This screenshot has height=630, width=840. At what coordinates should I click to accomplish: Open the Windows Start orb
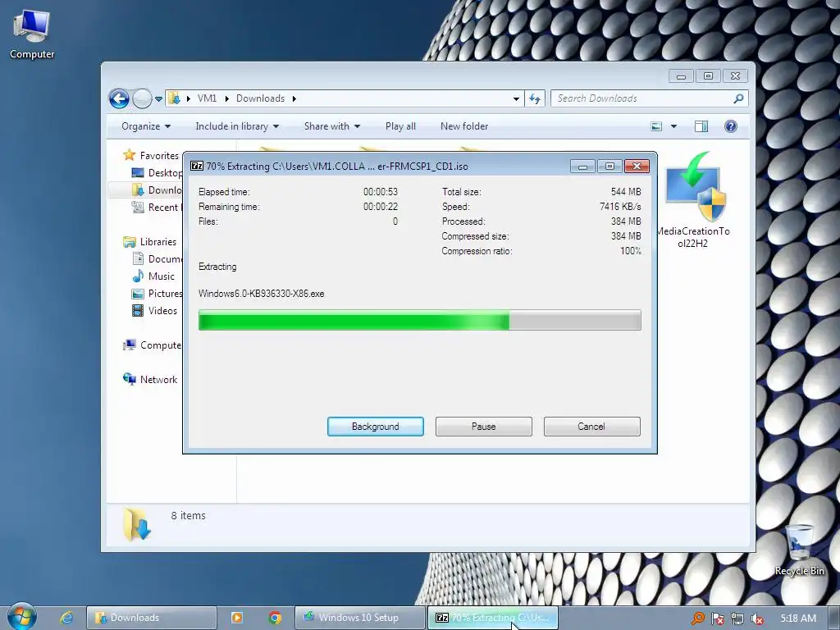point(22,617)
